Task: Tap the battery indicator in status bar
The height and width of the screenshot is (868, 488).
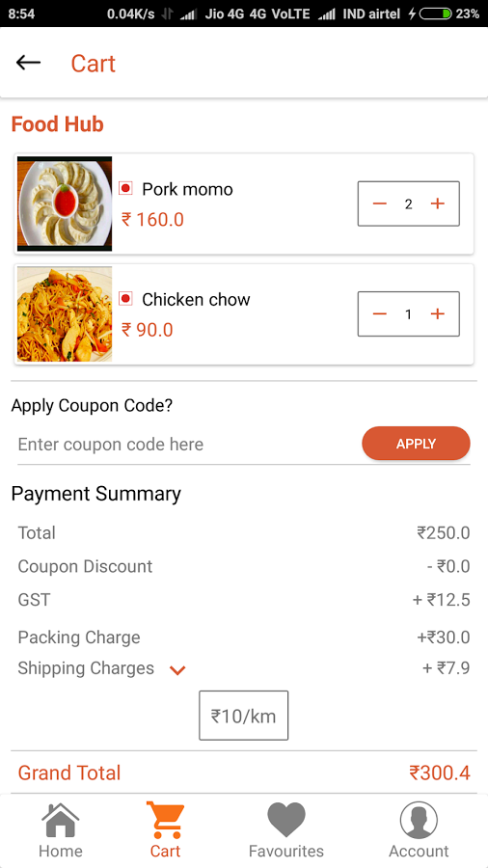Action: [435, 14]
